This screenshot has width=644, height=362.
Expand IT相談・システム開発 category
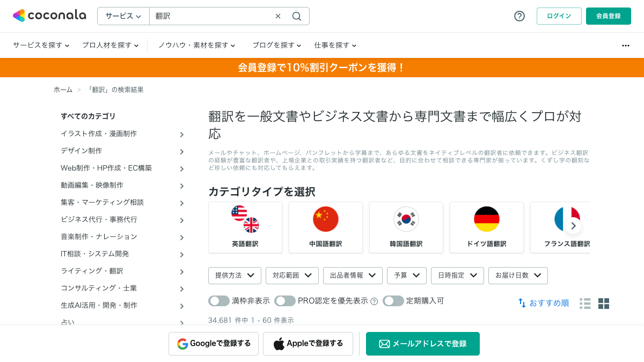[123, 254]
